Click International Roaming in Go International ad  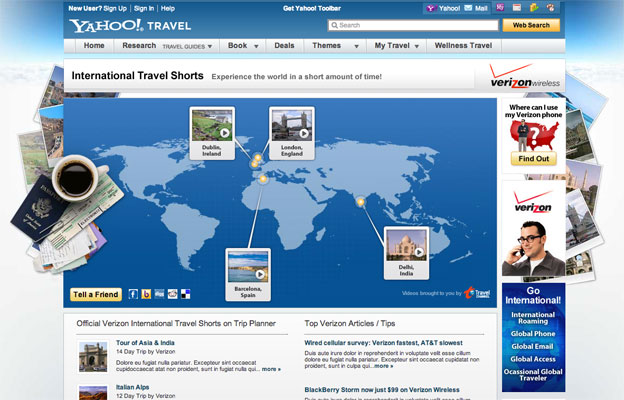click(x=533, y=318)
